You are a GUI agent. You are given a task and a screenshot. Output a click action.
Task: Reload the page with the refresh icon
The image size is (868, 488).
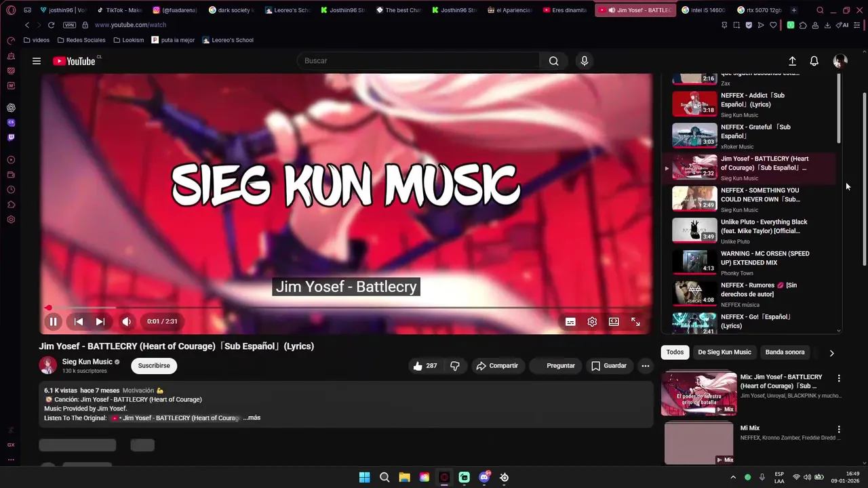tap(51, 25)
